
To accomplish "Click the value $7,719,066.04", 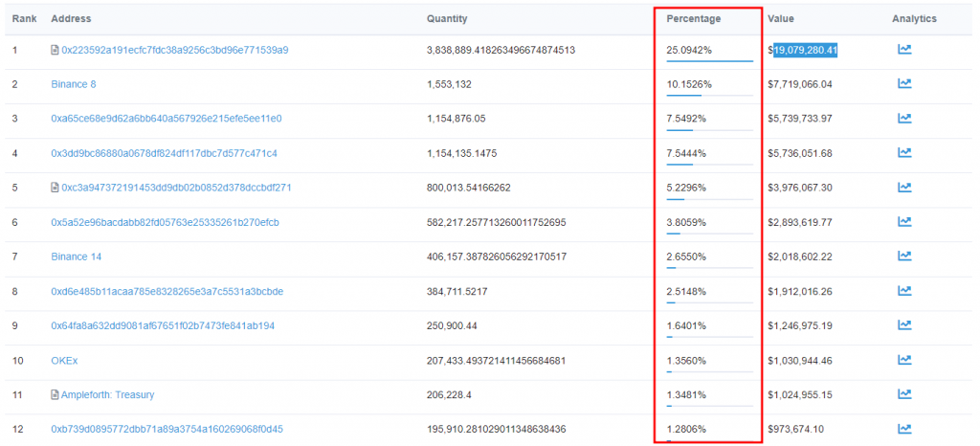I will point(800,83).
